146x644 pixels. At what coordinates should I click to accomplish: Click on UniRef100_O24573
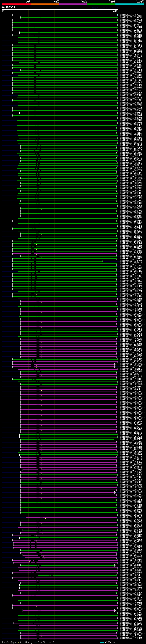coord(131,30)
